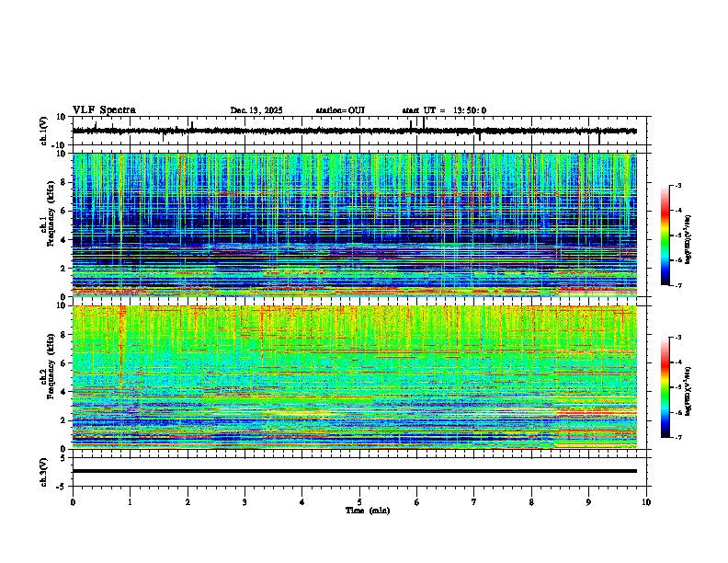Click the '-3' label on ch.2 color bar

[x=677, y=338]
